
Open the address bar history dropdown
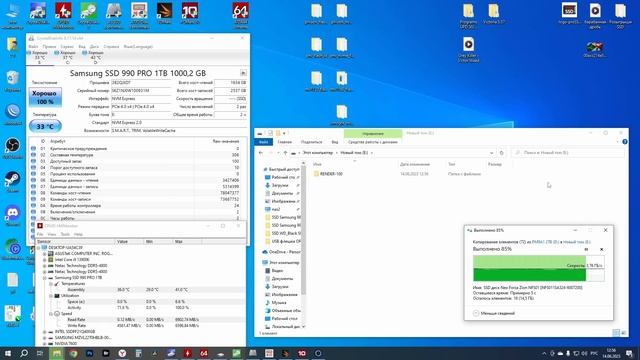[x=491, y=153]
